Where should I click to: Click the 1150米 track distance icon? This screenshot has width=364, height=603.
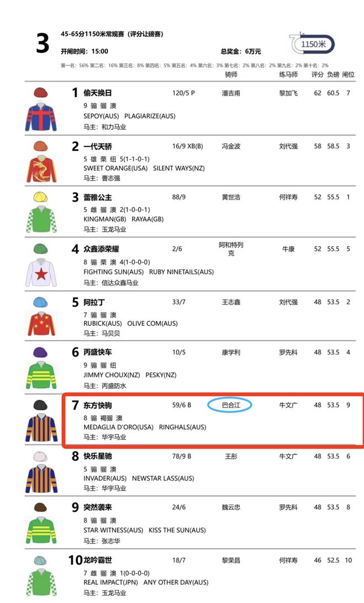click(312, 44)
